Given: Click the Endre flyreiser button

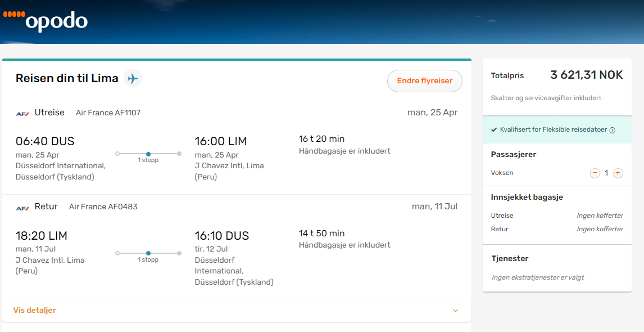Looking at the screenshot, I should click(x=425, y=81).
